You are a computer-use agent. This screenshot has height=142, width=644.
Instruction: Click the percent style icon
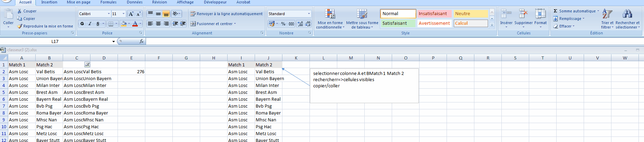283,24
